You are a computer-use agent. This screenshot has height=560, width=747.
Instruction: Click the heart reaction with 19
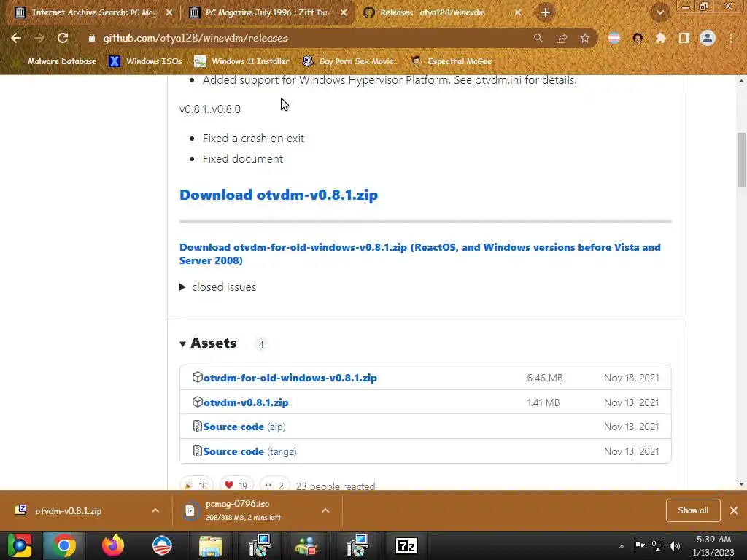pos(236,485)
